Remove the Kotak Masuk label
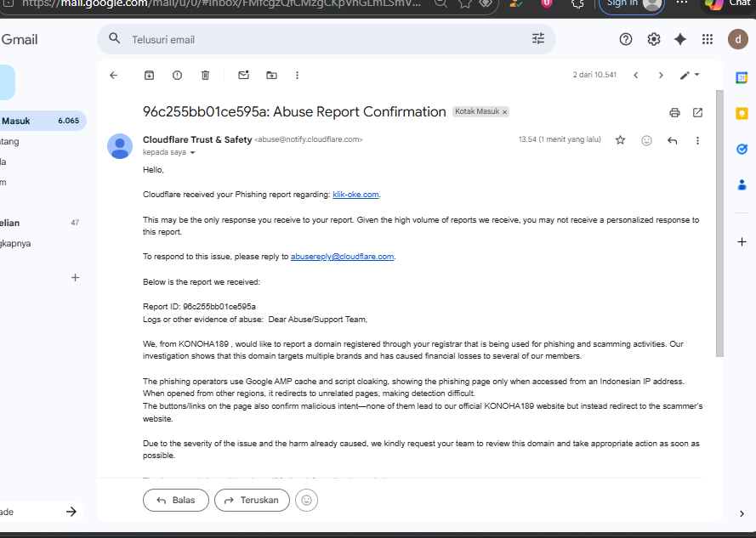756x538 pixels. [505, 112]
